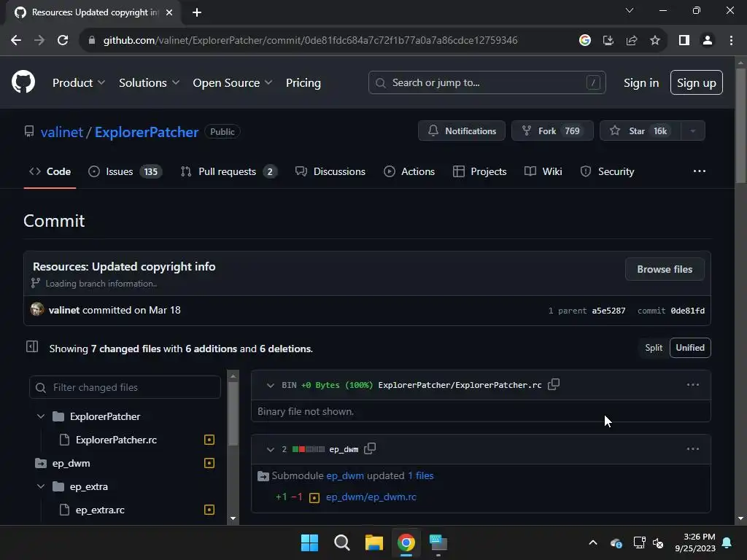
Task: Click the install app icon in the address bar
Action: [608, 41]
